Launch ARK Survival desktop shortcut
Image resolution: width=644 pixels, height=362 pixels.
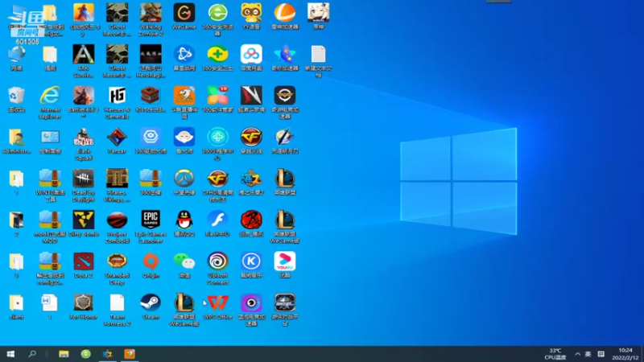(84, 61)
